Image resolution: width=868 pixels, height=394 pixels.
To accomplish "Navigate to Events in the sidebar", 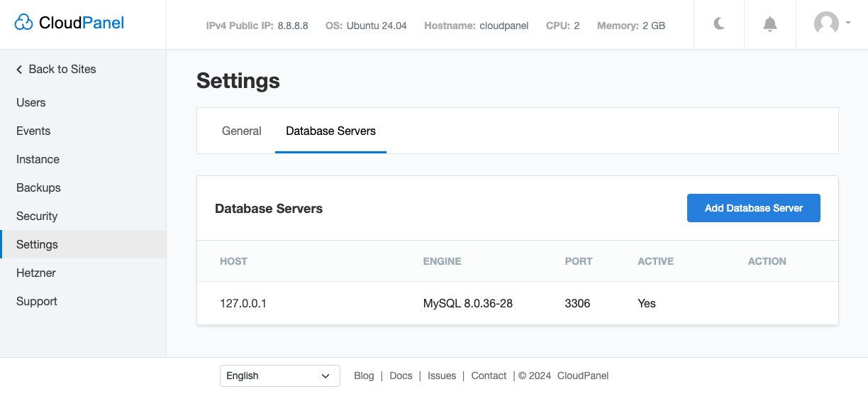I will (33, 131).
